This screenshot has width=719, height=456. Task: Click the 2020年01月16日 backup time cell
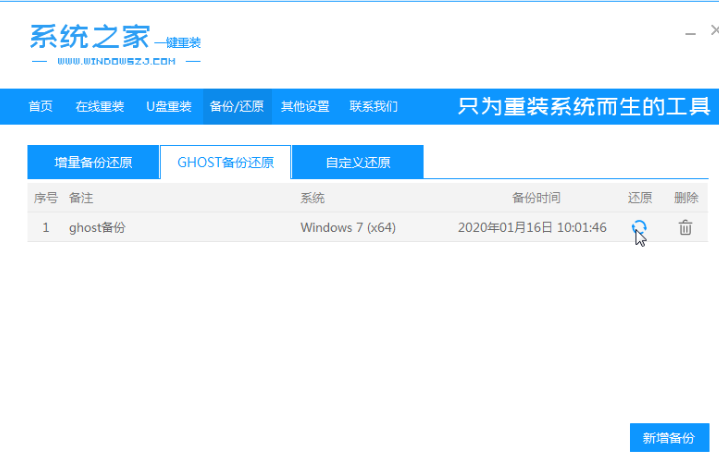532,228
